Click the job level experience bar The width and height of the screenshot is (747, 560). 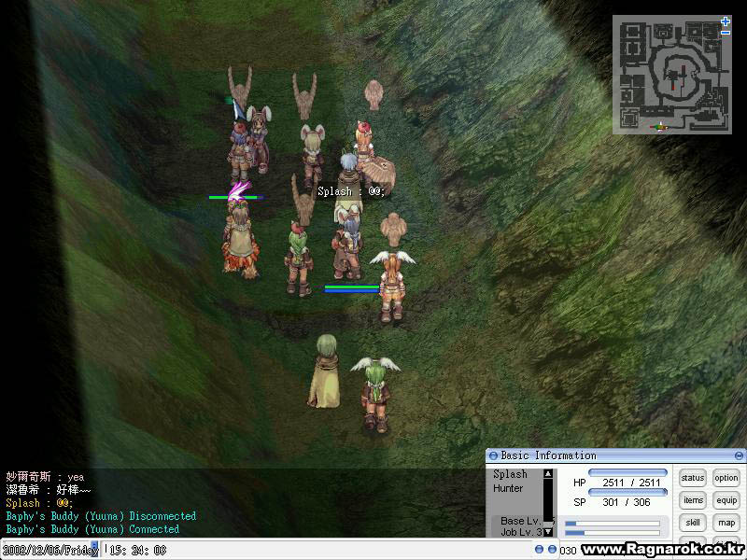(613, 533)
